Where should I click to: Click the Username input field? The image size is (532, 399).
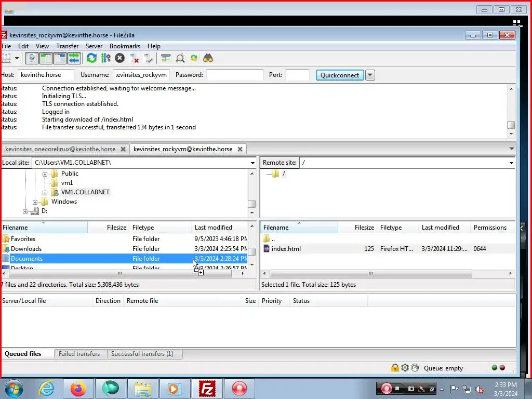pyautogui.click(x=141, y=75)
